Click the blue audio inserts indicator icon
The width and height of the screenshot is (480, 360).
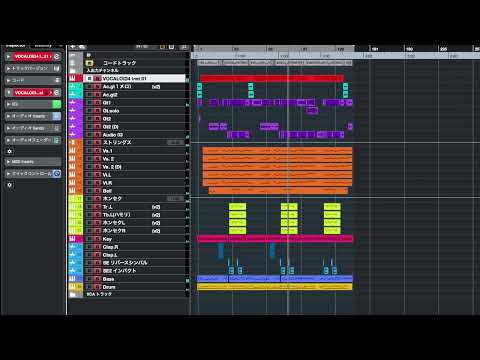(x=57, y=116)
